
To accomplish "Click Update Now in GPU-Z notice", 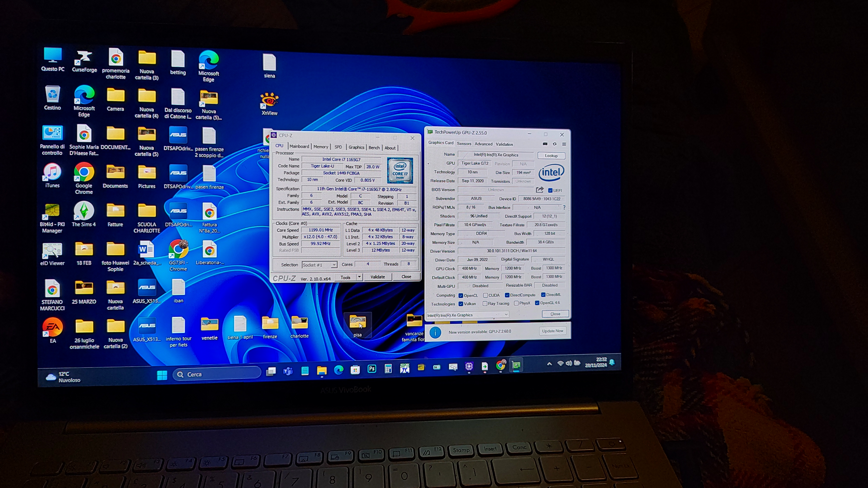I will pos(552,331).
